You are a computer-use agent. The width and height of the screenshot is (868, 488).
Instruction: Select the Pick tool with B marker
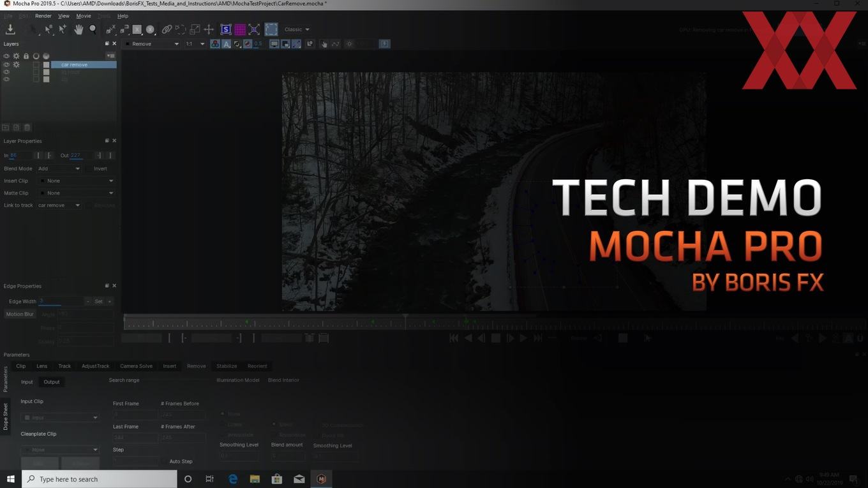(x=49, y=29)
